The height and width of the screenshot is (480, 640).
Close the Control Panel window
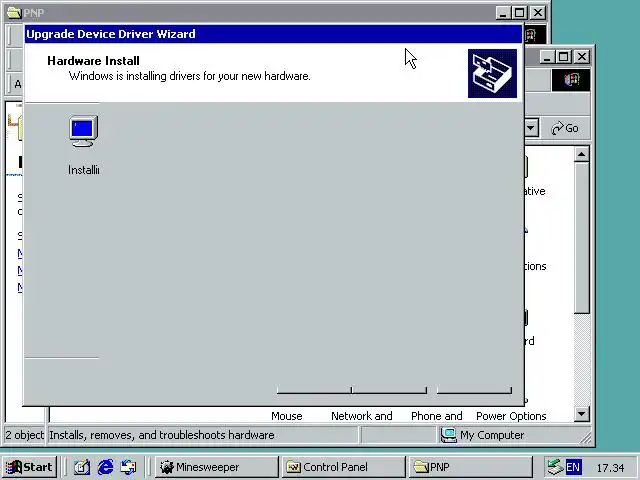point(582,56)
